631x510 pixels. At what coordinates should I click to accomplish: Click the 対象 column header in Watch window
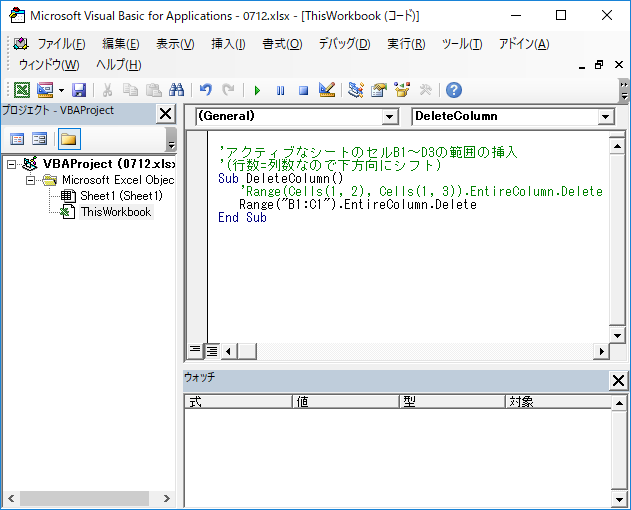(559, 401)
